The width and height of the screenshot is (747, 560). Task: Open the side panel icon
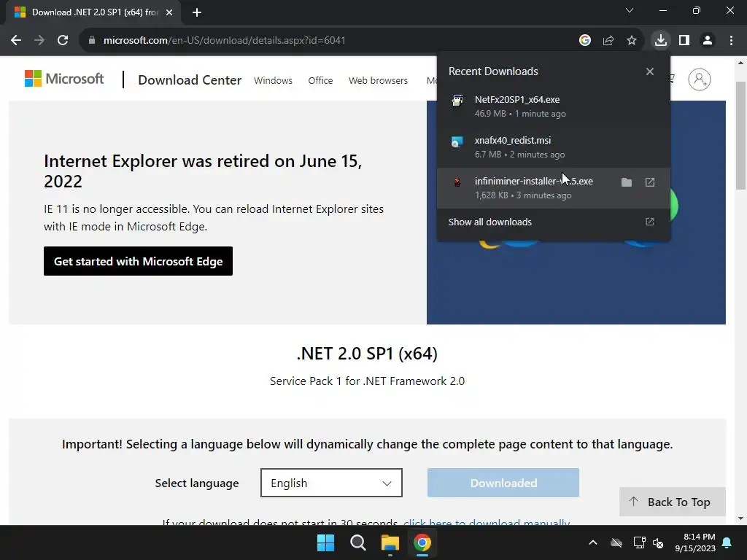(x=684, y=41)
